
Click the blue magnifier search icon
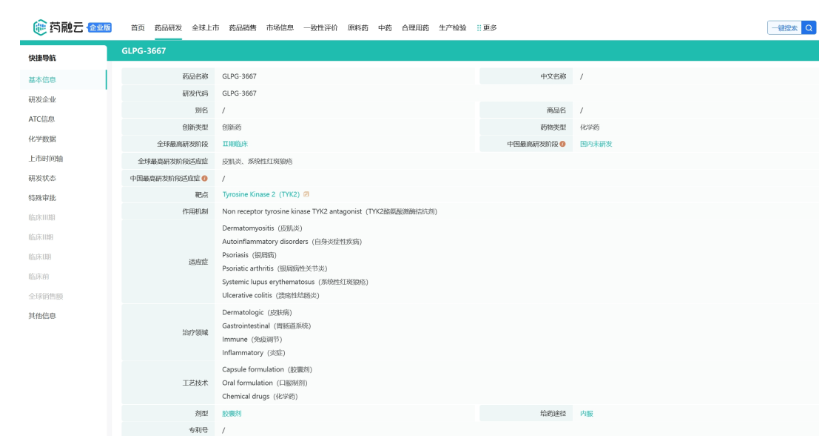click(x=809, y=28)
